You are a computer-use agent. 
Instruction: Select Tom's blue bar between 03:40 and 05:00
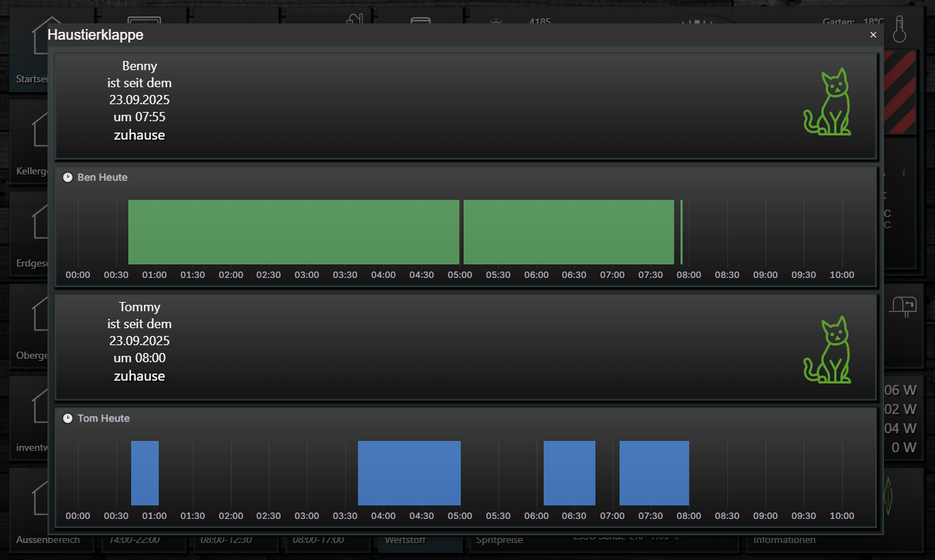click(409, 473)
